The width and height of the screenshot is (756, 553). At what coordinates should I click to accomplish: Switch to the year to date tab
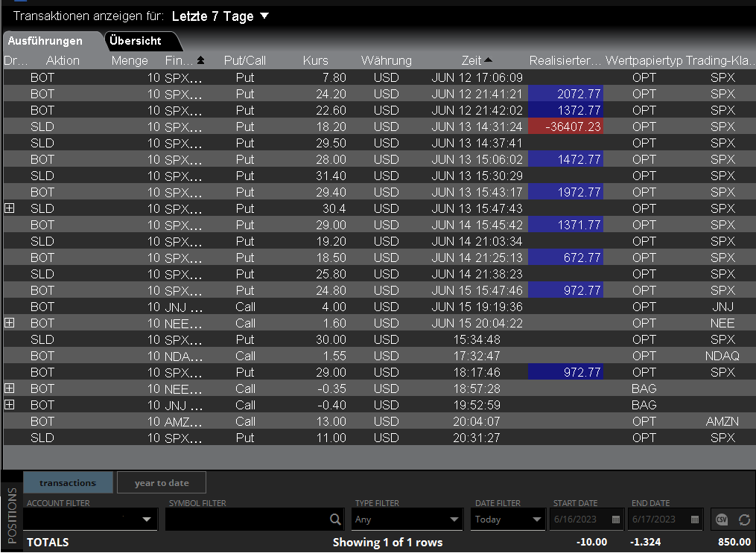[x=162, y=483]
